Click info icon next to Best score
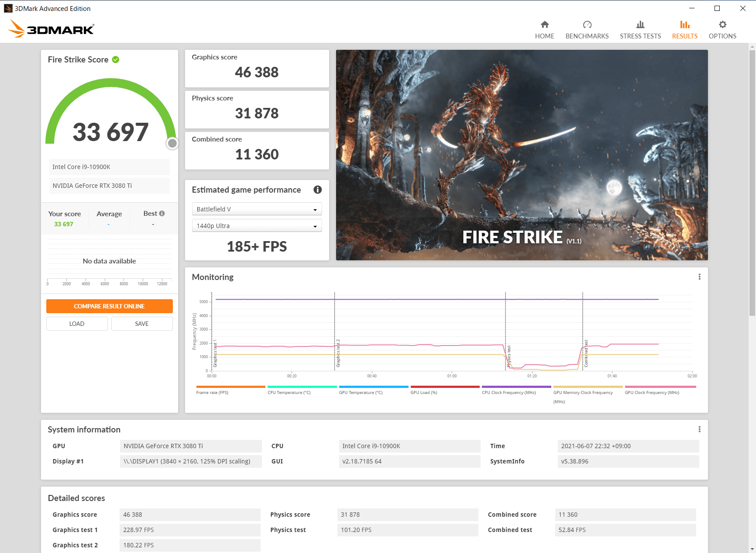756x553 pixels. click(162, 214)
